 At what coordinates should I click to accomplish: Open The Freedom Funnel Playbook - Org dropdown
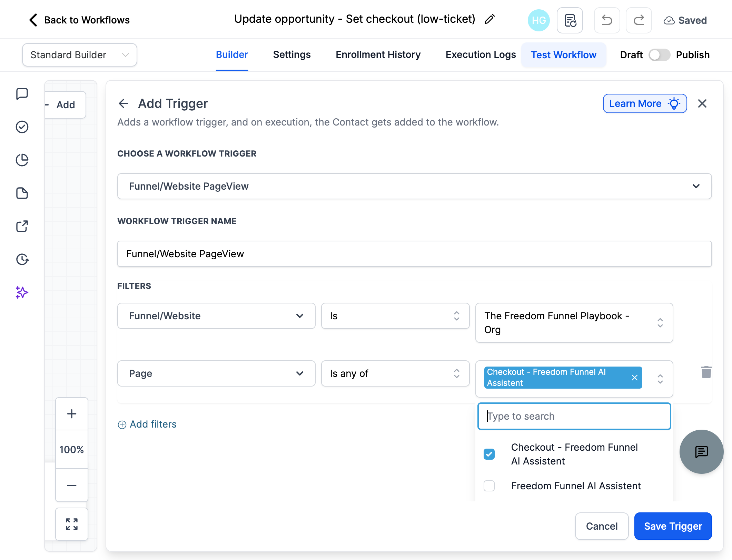click(x=574, y=323)
